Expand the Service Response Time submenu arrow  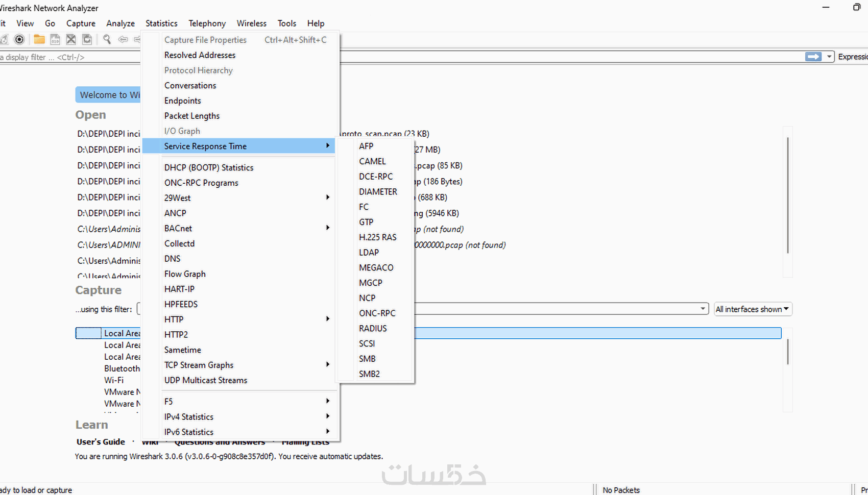tap(328, 146)
